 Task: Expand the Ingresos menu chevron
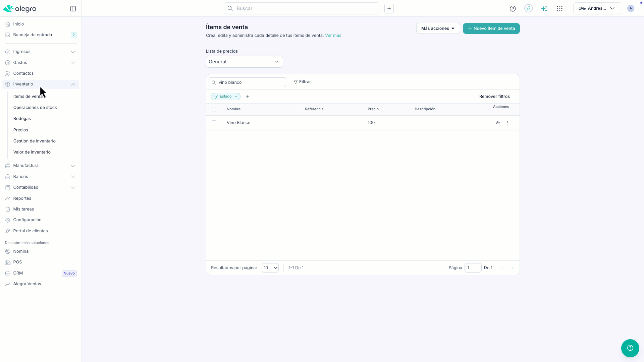click(x=73, y=52)
